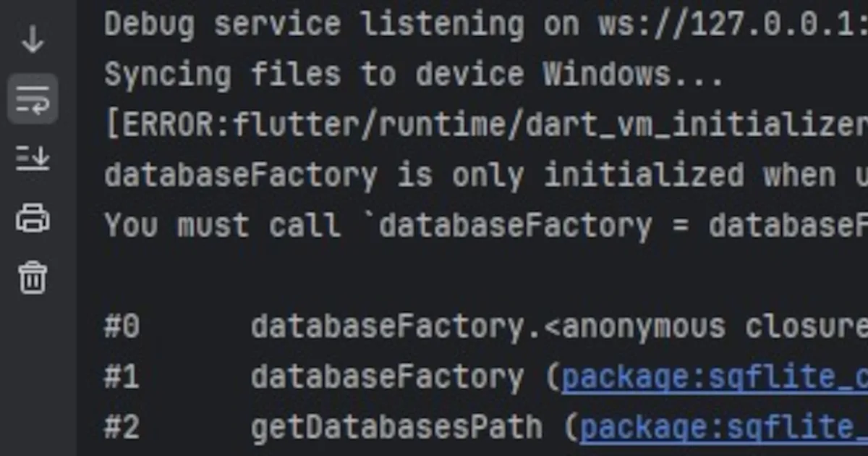The height and width of the screenshot is (456, 868).
Task: Clear console with the trash icon
Action: 33,277
